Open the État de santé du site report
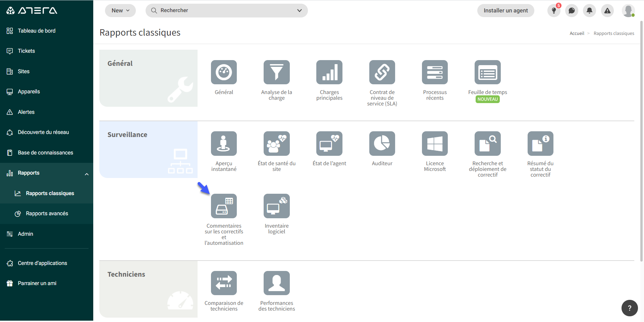The width and height of the screenshot is (644, 322). coord(276,143)
